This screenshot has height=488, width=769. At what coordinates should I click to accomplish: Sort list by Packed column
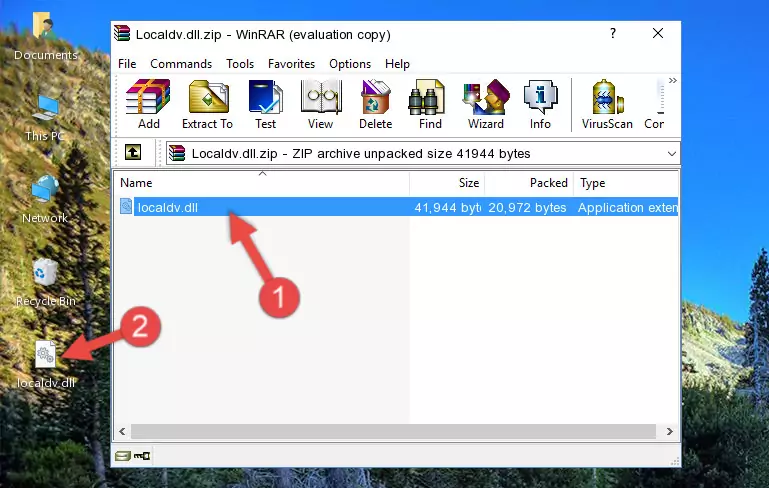(x=529, y=183)
